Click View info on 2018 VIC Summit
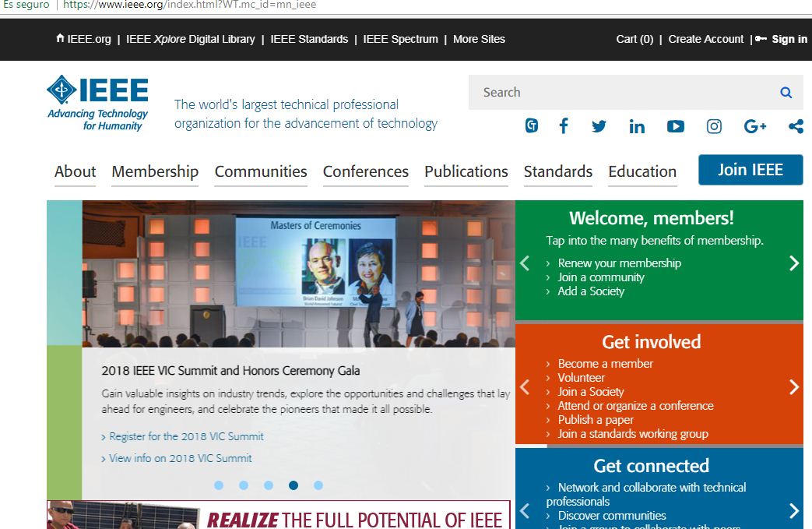The height and width of the screenshot is (529, 812). pyautogui.click(x=180, y=458)
